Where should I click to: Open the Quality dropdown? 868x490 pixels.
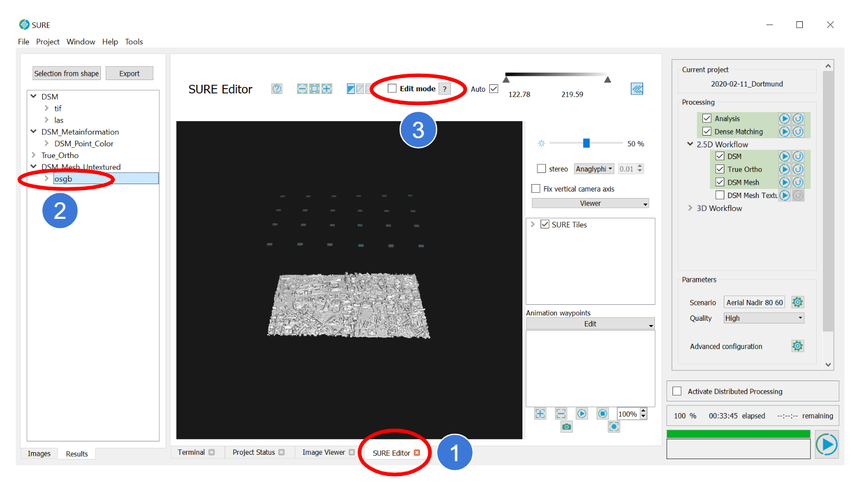point(764,318)
